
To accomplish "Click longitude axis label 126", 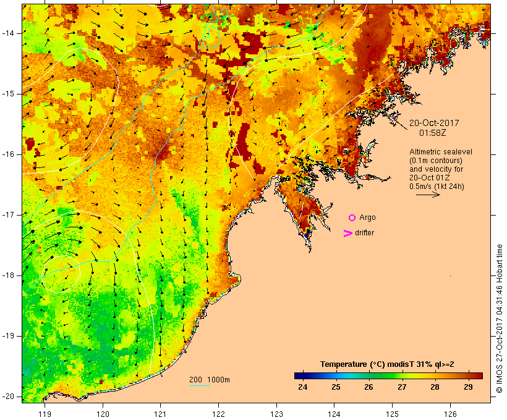I will tap(450, 414).
